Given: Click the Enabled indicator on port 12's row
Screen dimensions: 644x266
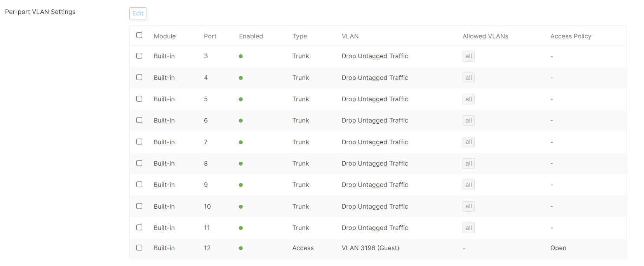Looking at the screenshot, I should pos(241,248).
